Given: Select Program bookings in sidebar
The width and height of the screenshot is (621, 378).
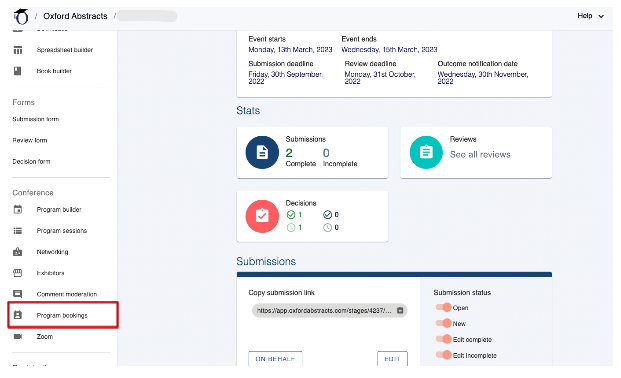Looking at the screenshot, I should point(62,315).
